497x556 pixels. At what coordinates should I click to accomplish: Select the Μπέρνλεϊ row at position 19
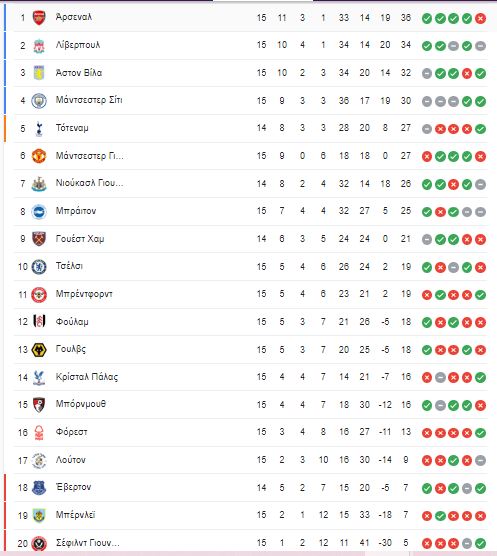[x=250, y=515]
